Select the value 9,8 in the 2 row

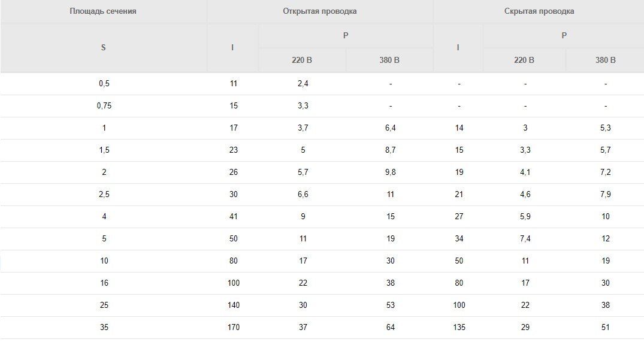click(390, 172)
